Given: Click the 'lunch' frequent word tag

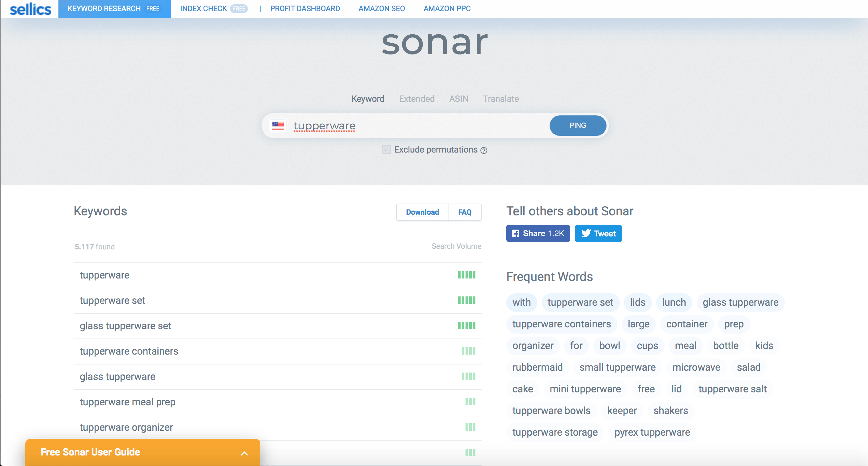Looking at the screenshot, I should 674,302.
